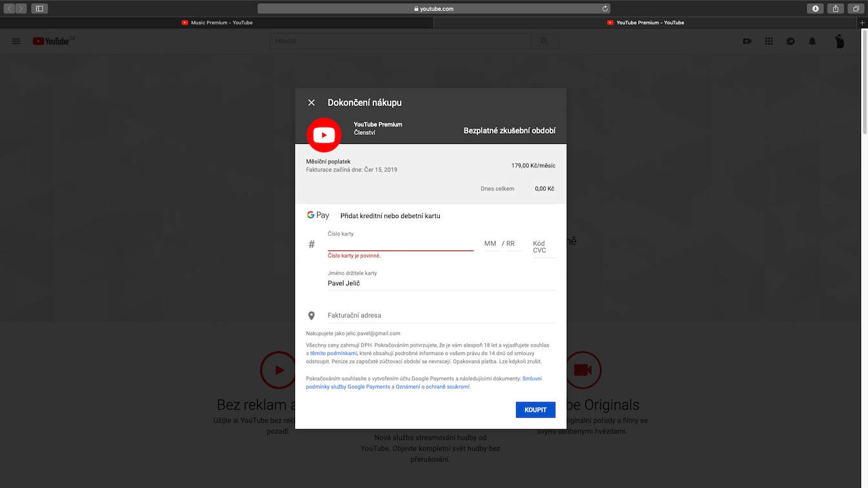The image size is (868, 488).
Task: Click the YouTube Premium red logo
Action: 324,135
